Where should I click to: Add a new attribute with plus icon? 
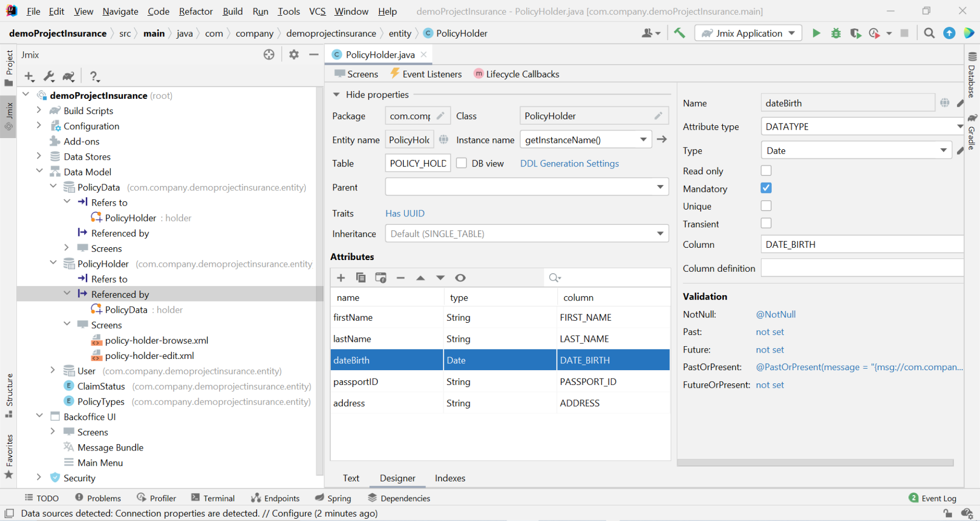[341, 278]
